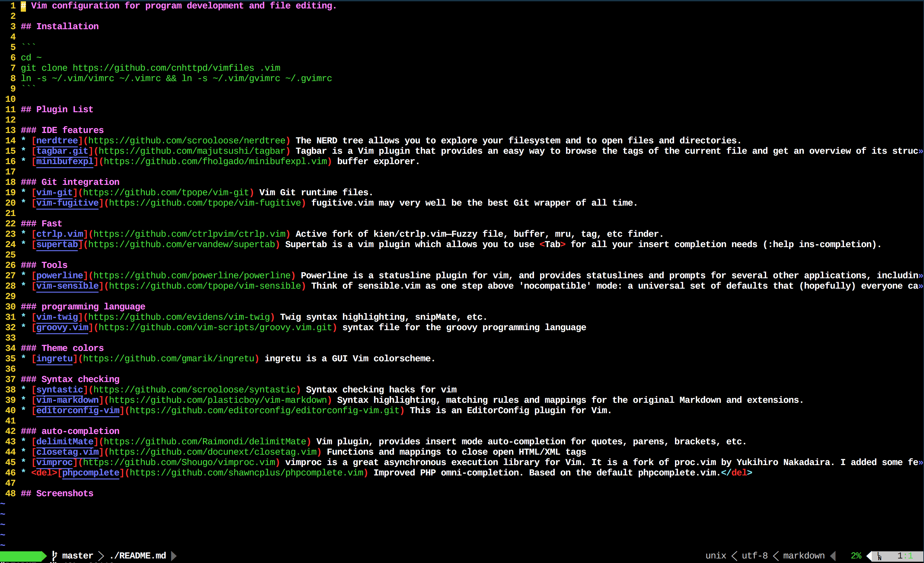Click the truncation marker on line 15

(921, 151)
